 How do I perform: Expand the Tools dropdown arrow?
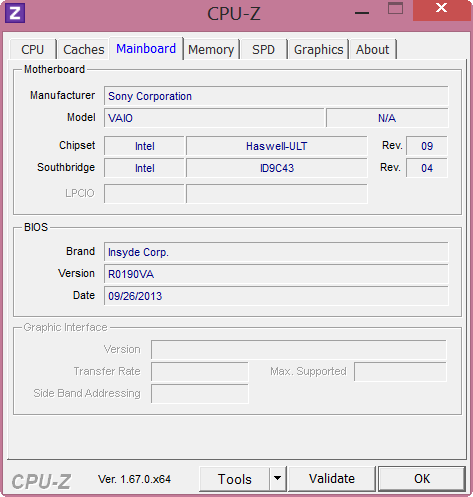[x=277, y=479]
